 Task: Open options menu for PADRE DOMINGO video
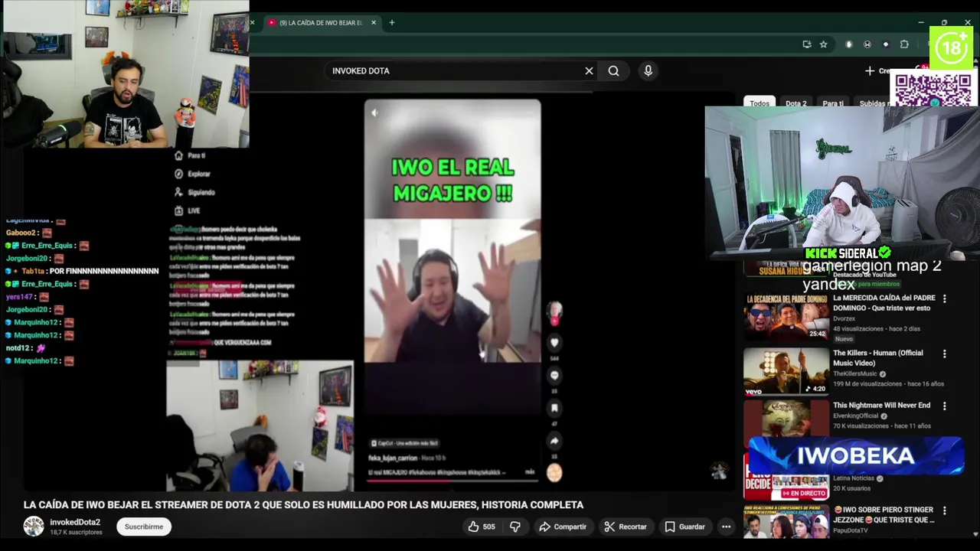[944, 298]
